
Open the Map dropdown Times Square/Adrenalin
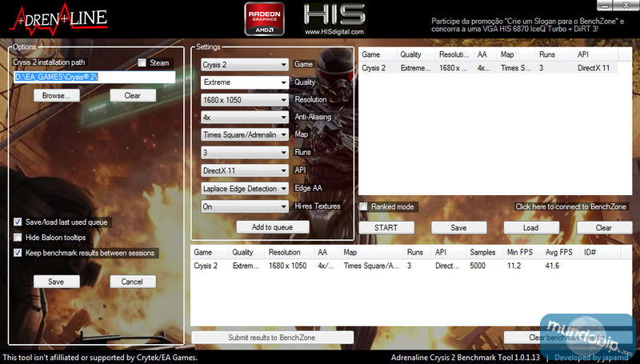(245, 134)
